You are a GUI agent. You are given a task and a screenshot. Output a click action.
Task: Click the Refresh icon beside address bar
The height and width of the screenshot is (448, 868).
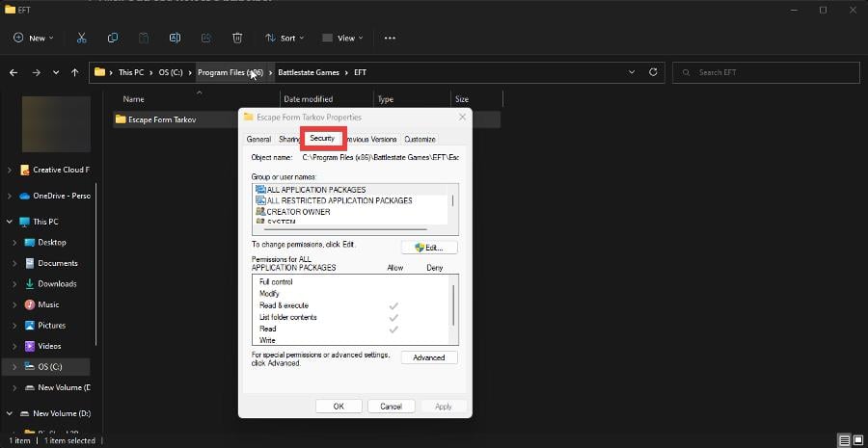pyautogui.click(x=653, y=72)
